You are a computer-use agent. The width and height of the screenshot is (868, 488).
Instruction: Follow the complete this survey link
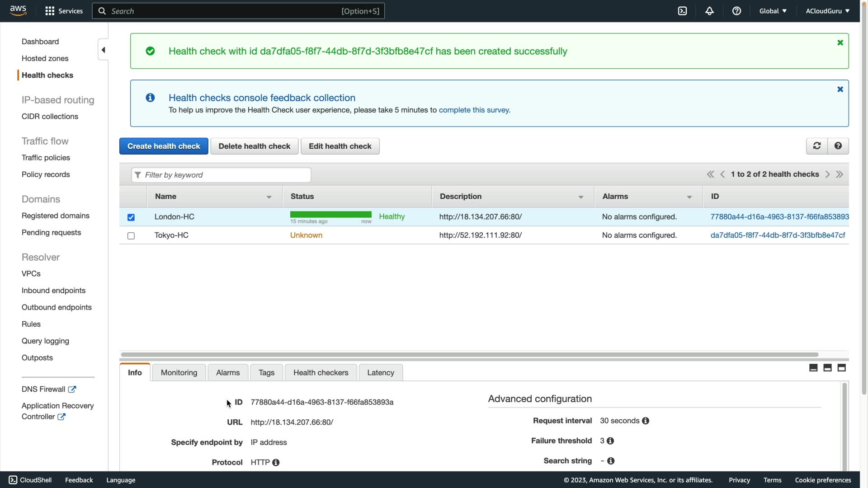coord(474,110)
